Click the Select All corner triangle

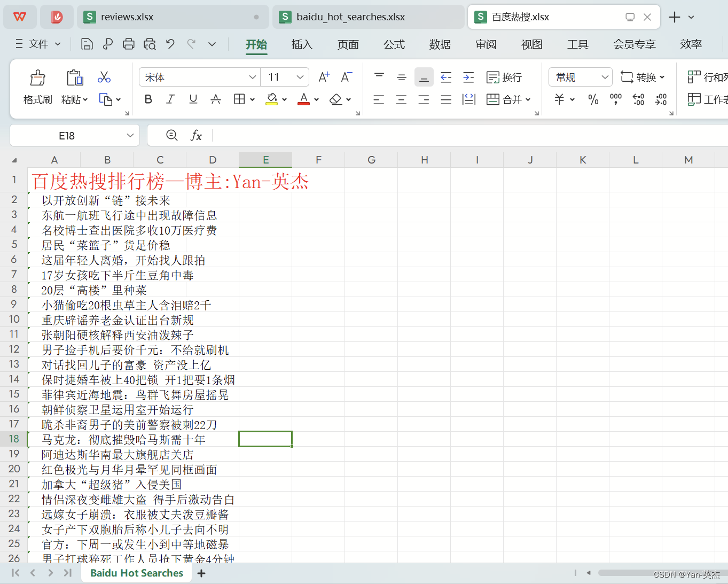click(x=14, y=160)
